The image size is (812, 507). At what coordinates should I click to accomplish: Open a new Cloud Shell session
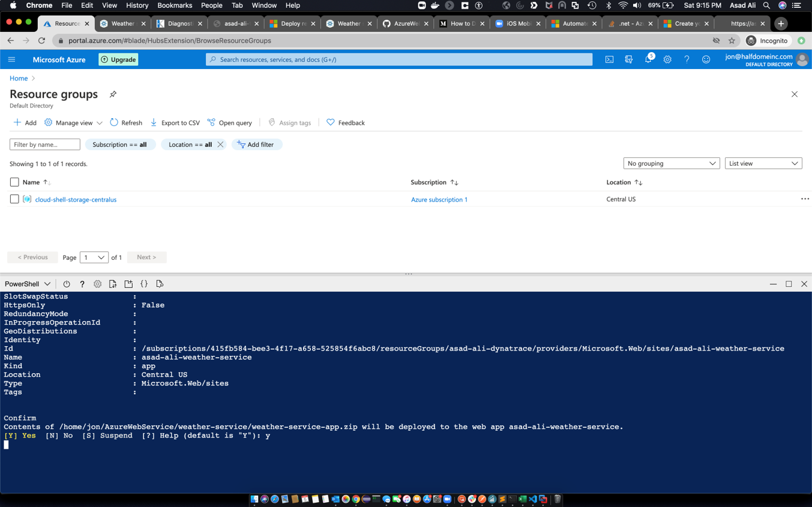(128, 284)
